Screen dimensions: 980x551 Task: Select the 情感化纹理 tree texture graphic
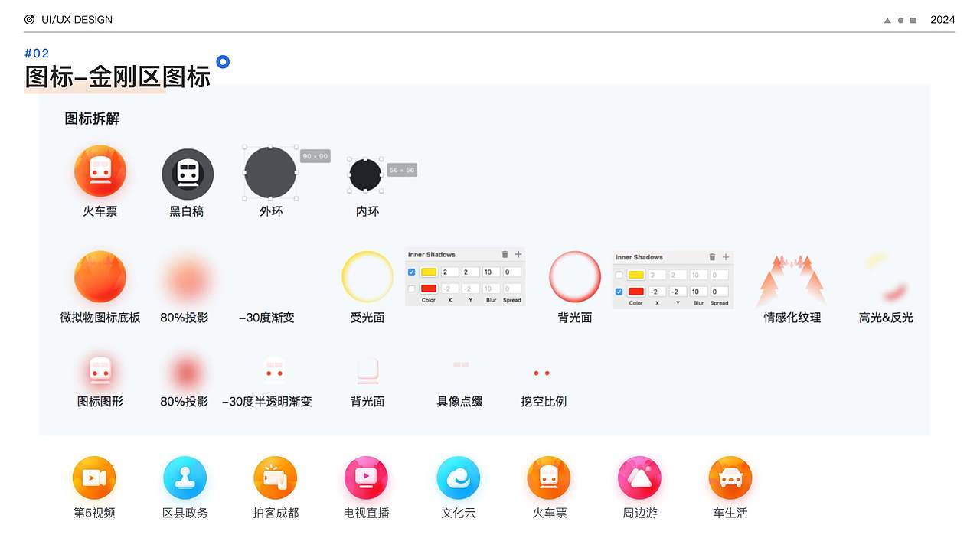[x=792, y=280]
